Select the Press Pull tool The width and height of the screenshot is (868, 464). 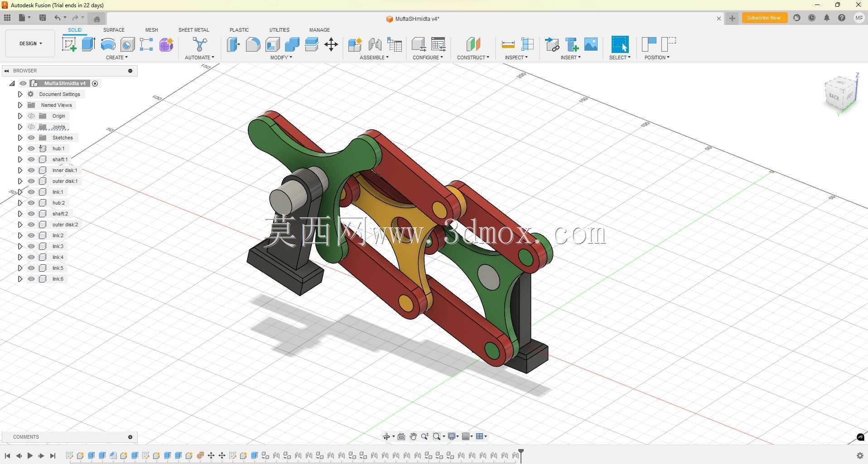(x=233, y=44)
